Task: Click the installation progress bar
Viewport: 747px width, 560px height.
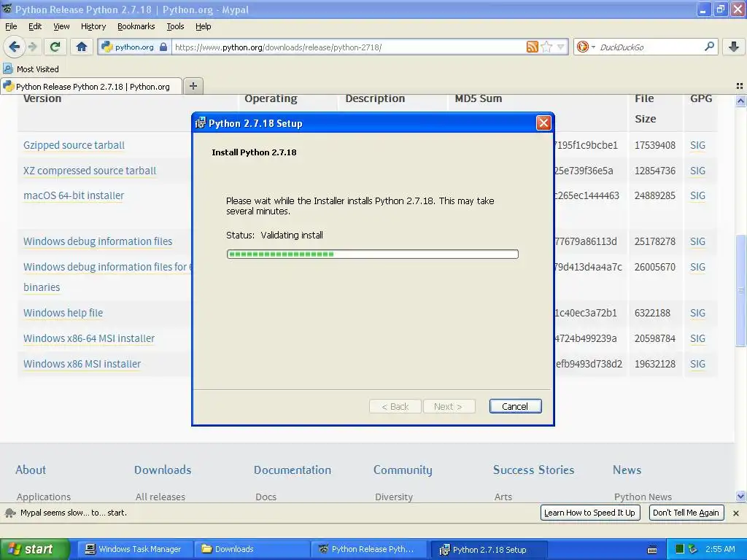Action: (x=373, y=254)
